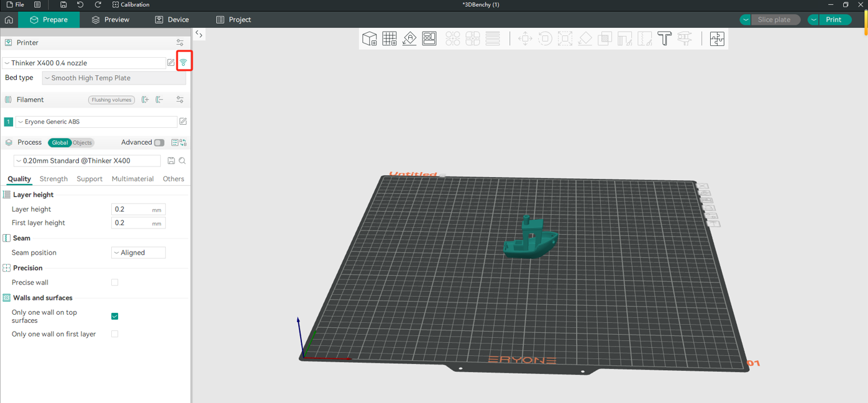Screen dimensions: 868x403
Task: Save the process preset
Action: pyautogui.click(x=171, y=161)
